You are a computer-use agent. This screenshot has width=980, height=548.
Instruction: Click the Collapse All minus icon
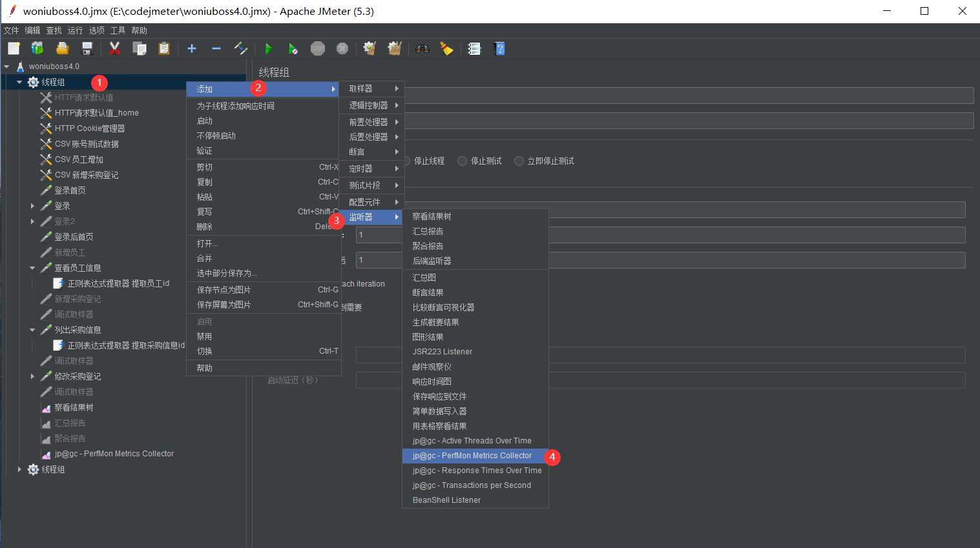point(216,48)
